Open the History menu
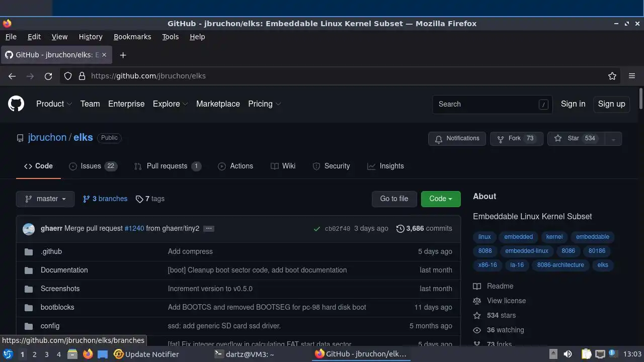644x362 pixels. [91, 37]
